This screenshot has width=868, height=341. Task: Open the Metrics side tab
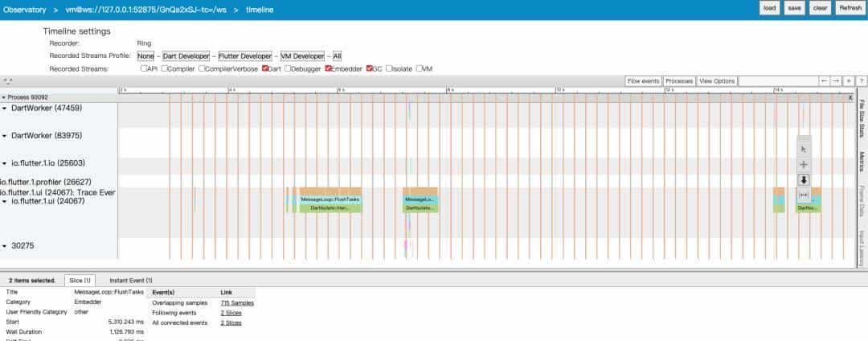862,162
